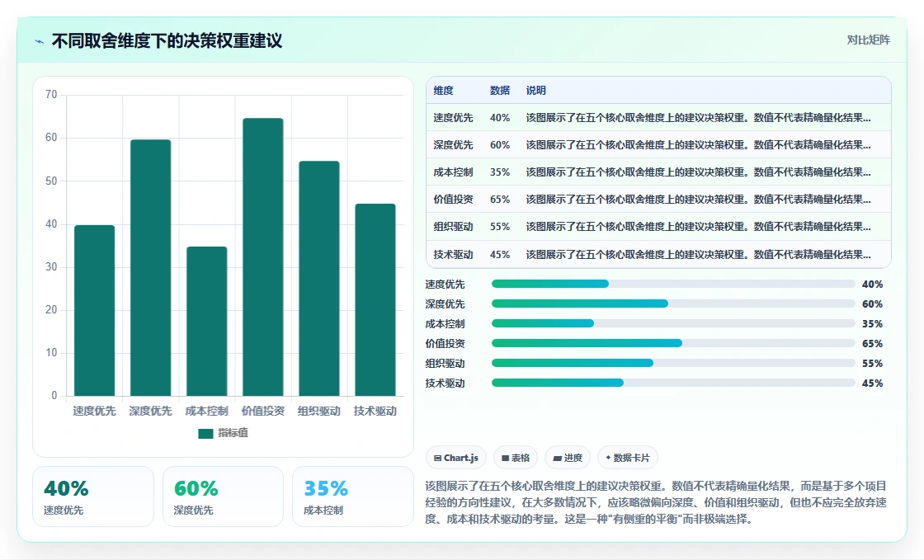Click the 维度 column header
Image resolution: width=924 pixels, height=560 pixels.
pos(443,90)
